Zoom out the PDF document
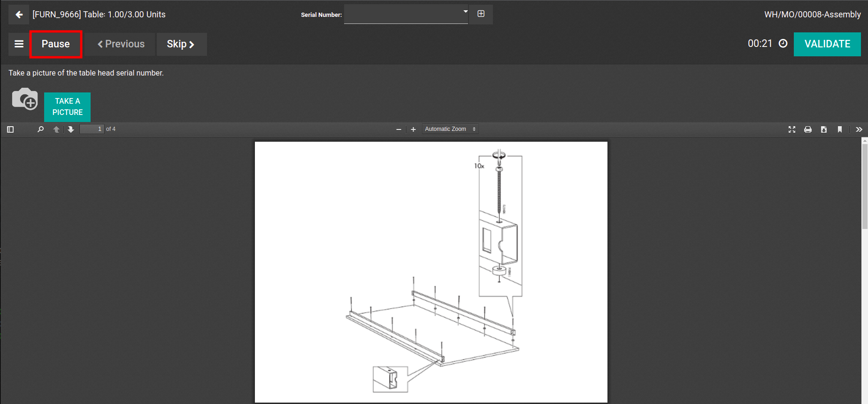 399,130
